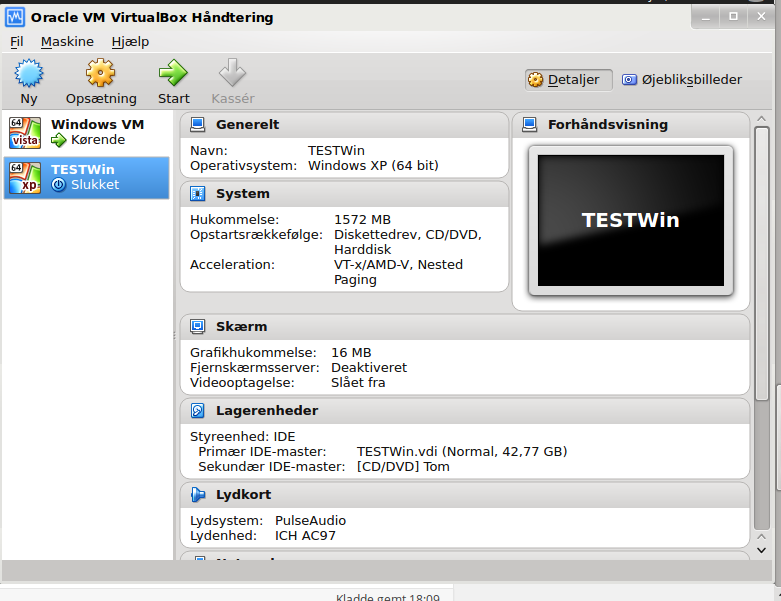Click the Generelt section monitor icon

pos(198,124)
